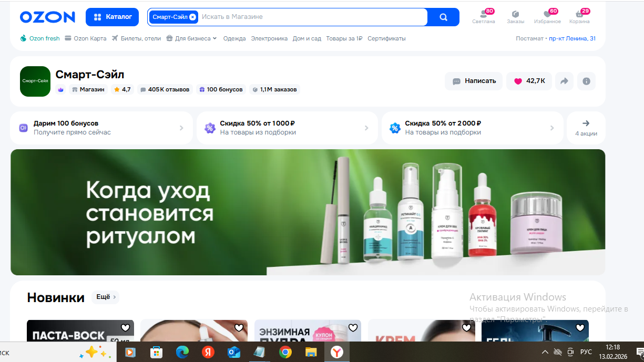Click the 1,1М заказов badge

click(x=274, y=89)
